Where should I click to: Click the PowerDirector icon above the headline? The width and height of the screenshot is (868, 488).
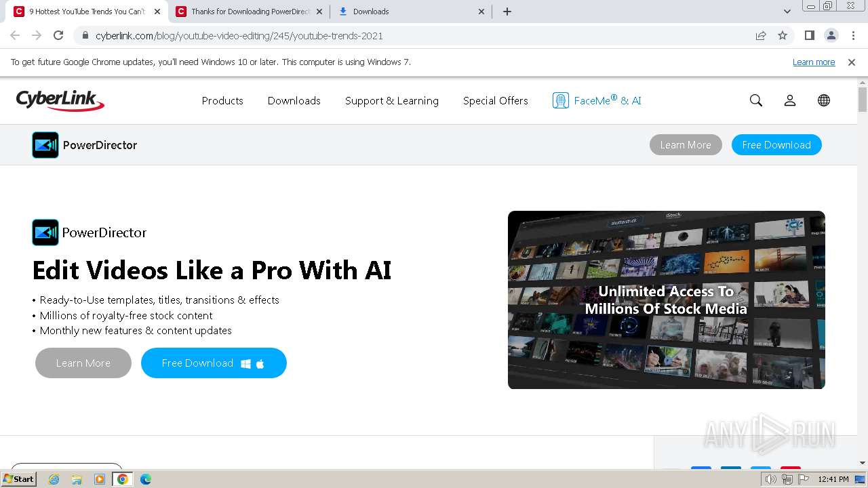click(x=45, y=232)
